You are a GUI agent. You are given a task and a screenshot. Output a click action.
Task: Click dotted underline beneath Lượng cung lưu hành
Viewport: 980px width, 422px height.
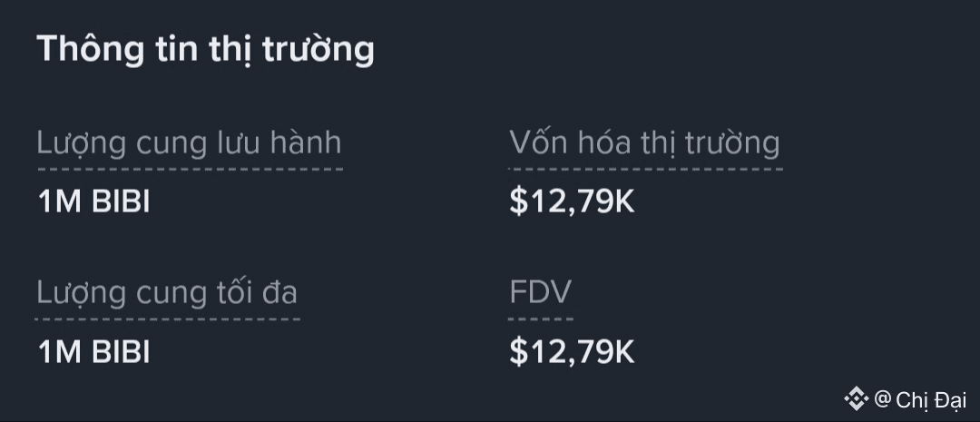pyautogui.click(x=190, y=169)
